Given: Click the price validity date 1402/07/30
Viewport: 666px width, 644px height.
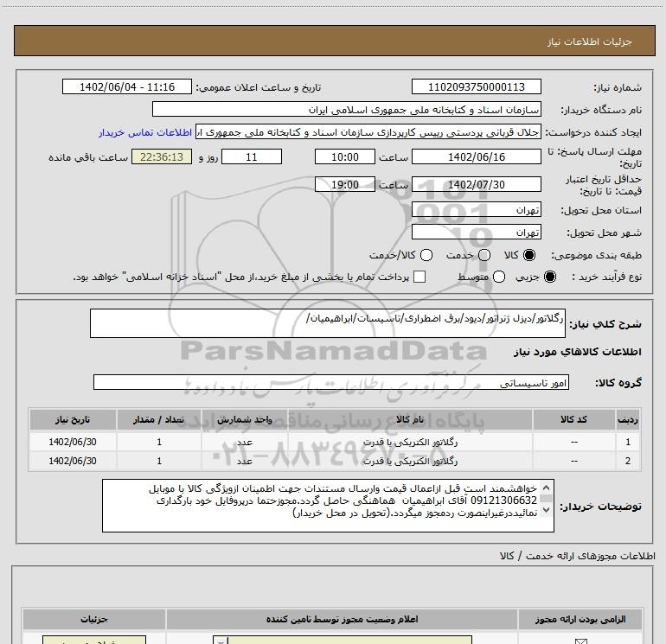Looking at the screenshot, I should click(x=476, y=184).
